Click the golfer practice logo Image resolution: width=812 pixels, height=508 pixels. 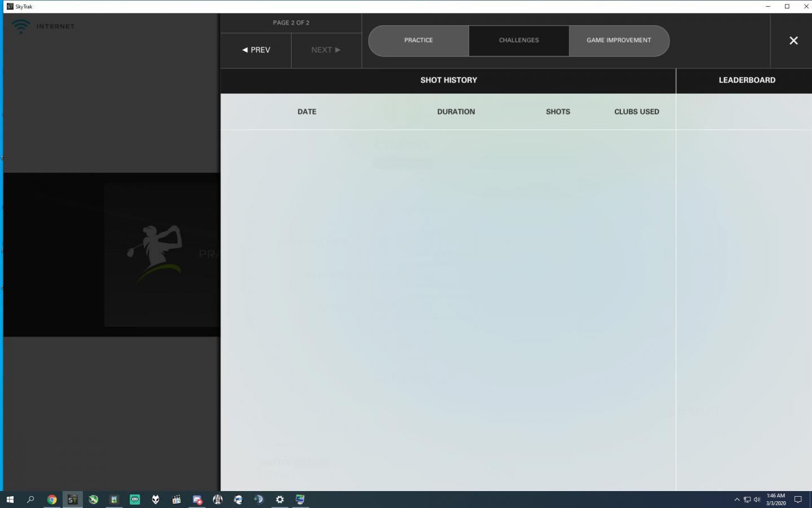(x=154, y=253)
